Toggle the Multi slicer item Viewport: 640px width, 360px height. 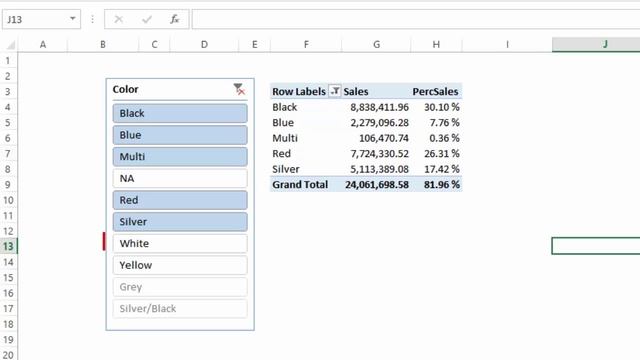[x=180, y=156]
